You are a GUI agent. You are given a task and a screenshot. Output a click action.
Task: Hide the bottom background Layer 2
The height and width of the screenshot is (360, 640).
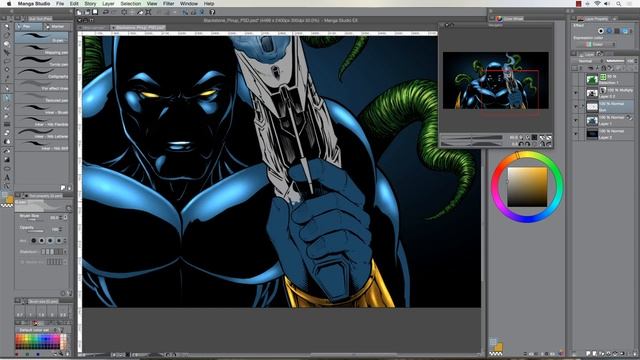point(576,134)
